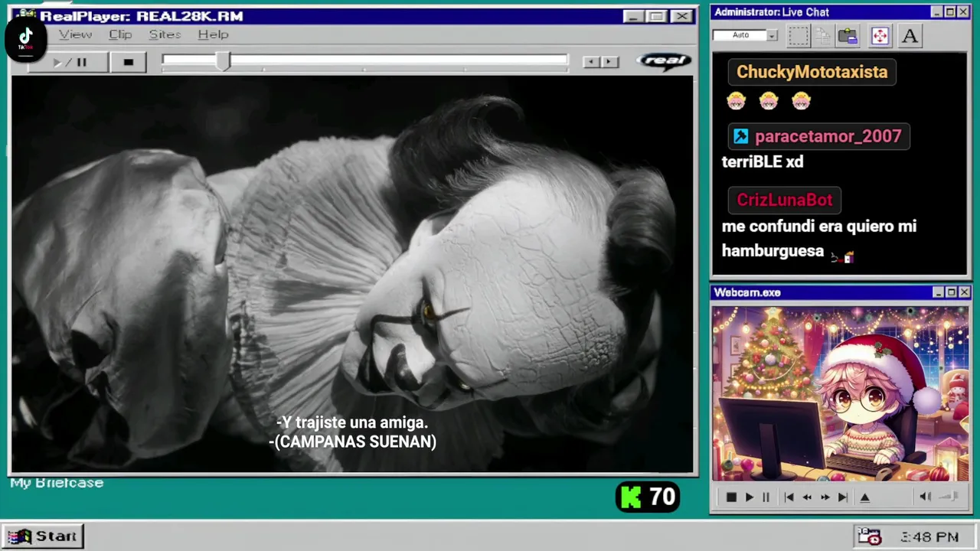
Task: Open the Start menu
Action: (43, 536)
